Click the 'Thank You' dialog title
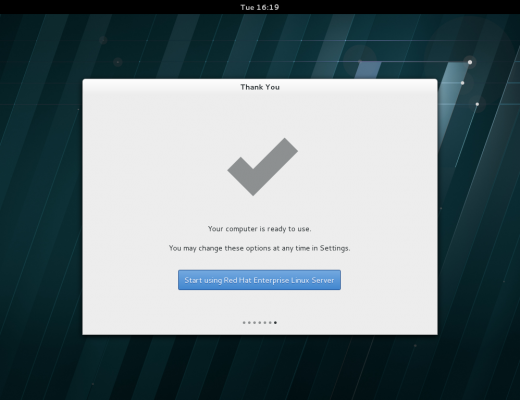This screenshot has height=400, width=520. pyautogui.click(x=260, y=87)
